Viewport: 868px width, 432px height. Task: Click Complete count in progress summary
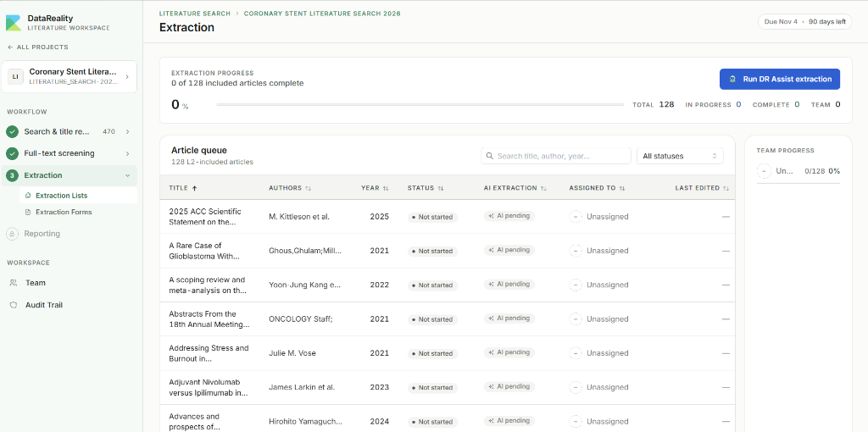pyautogui.click(x=797, y=104)
